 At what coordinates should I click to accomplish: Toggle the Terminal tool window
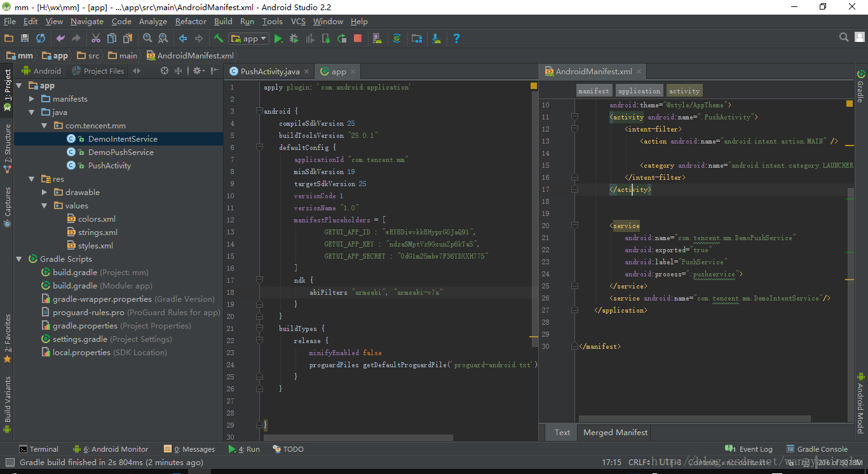[x=38, y=449]
